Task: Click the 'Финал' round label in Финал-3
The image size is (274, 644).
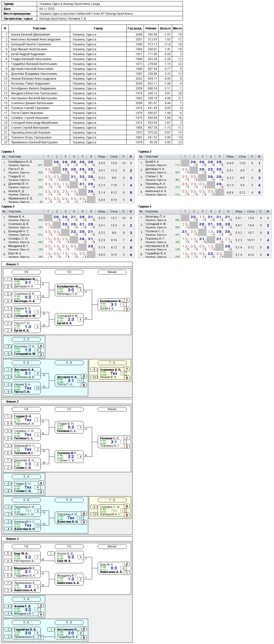Action: 112,546
